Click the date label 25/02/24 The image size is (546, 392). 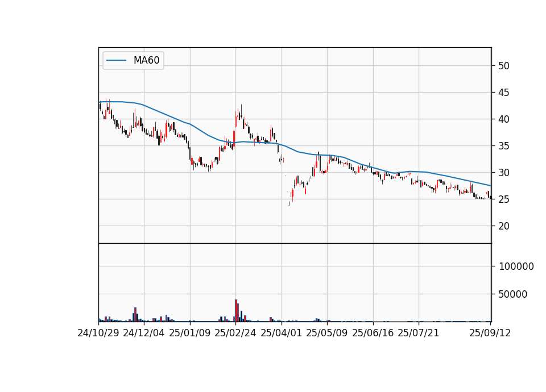point(235,333)
